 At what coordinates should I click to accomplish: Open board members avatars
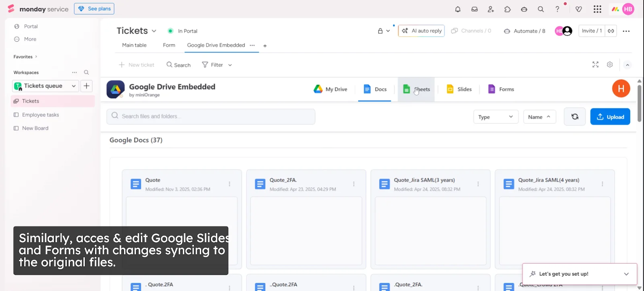[563, 31]
